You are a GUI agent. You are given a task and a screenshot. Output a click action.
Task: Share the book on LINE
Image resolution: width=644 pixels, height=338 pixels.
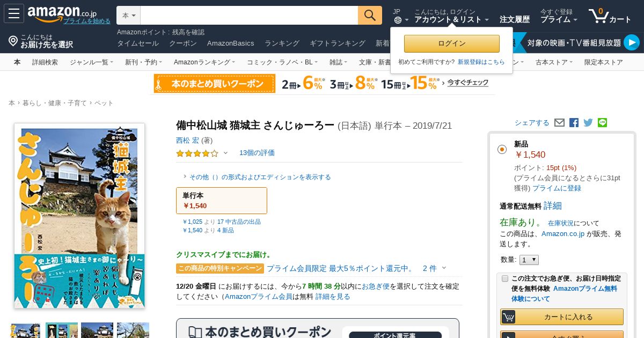click(602, 123)
